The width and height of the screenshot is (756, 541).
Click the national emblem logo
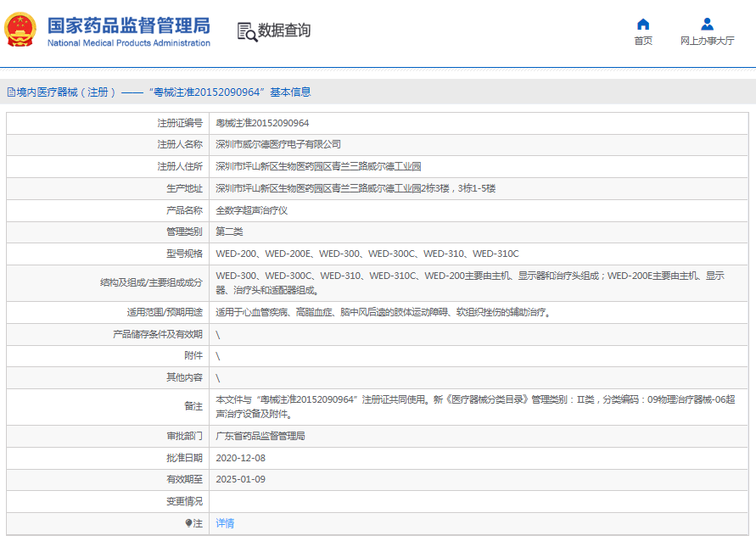(20, 30)
